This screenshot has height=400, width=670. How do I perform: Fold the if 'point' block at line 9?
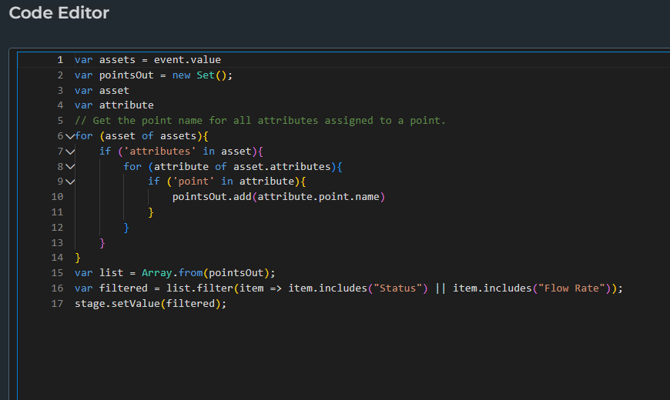(x=70, y=181)
